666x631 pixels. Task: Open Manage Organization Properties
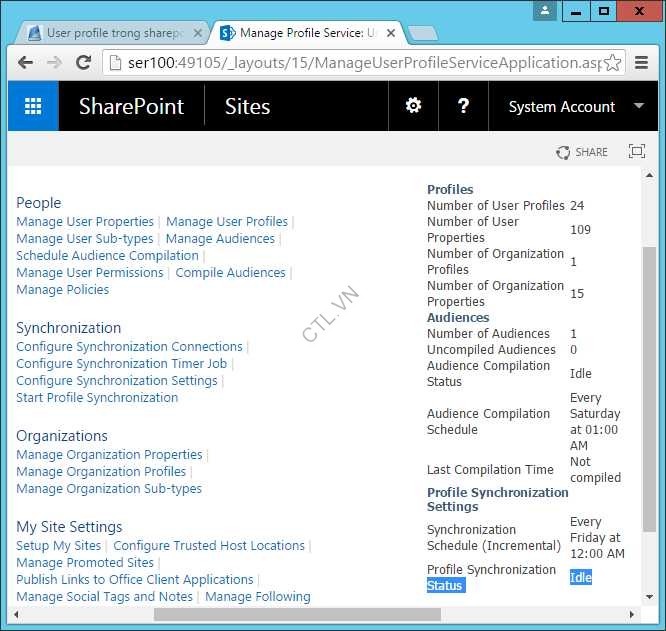[109, 454]
